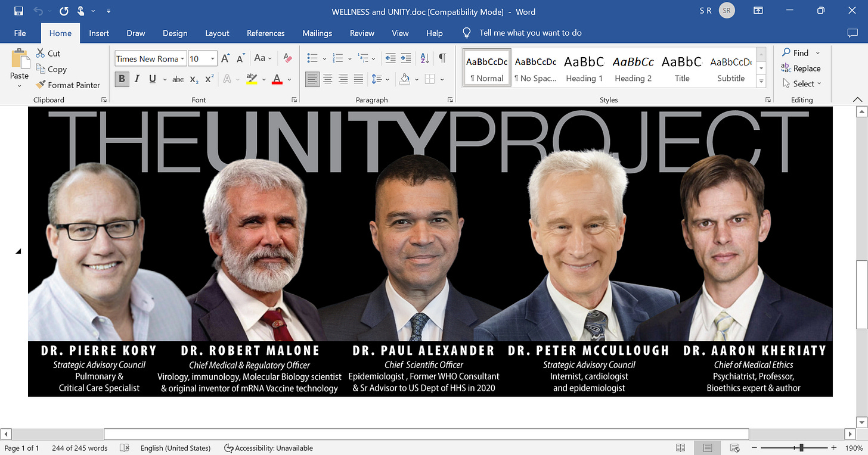Click the vertical scrollbar thumb
The width and height of the screenshot is (868, 455).
point(861,294)
